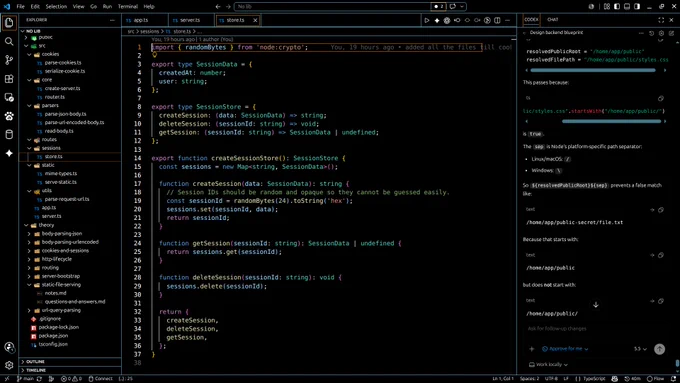Click the add attachment plus icon
Image resolution: width=680 pixels, height=383 pixels.
point(532,349)
